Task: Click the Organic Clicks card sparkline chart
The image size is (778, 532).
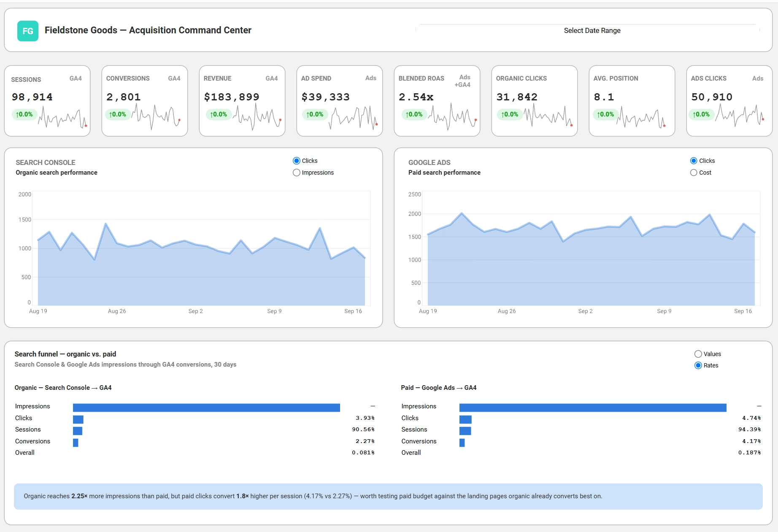Action: pyautogui.click(x=548, y=115)
